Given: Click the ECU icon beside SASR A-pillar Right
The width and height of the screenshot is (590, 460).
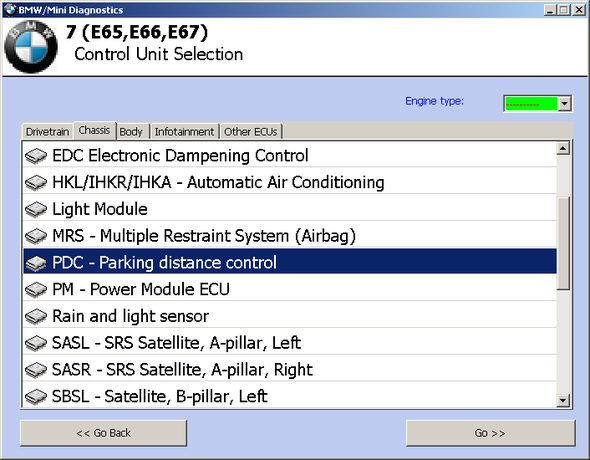Looking at the screenshot, I should [x=36, y=369].
